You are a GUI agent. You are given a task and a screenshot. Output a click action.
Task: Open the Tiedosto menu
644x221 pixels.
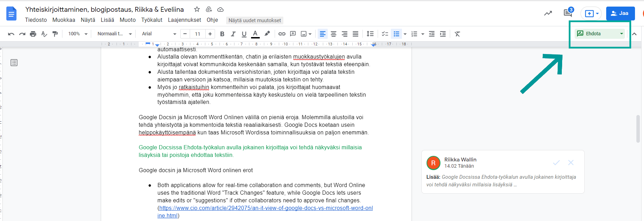[x=36, y=20]
